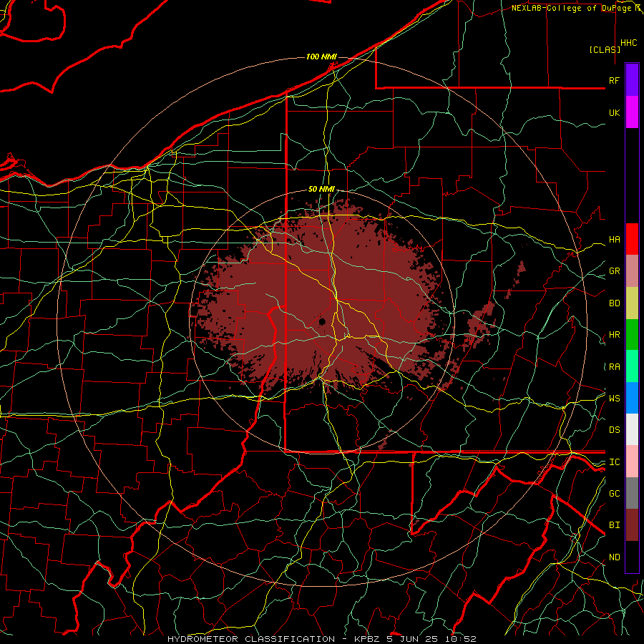Click the GC legend label
This screenshot has height=644, width=644.
click(614, 493)
